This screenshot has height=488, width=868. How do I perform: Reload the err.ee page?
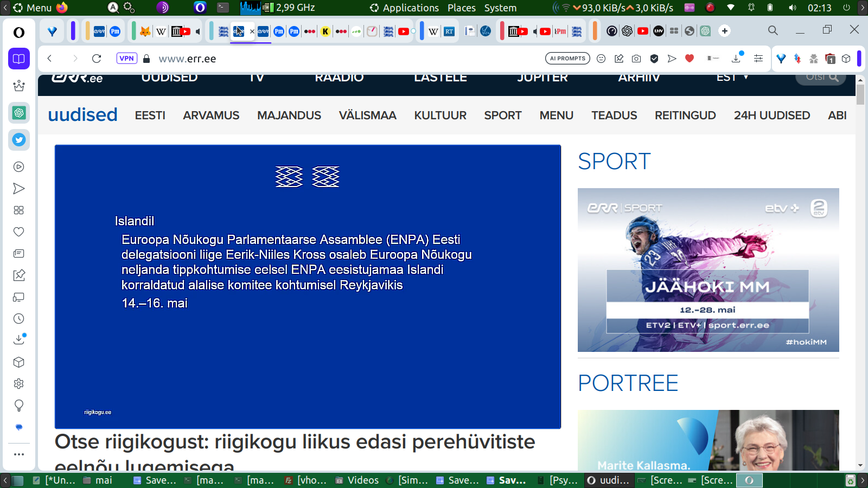[97, 59]
